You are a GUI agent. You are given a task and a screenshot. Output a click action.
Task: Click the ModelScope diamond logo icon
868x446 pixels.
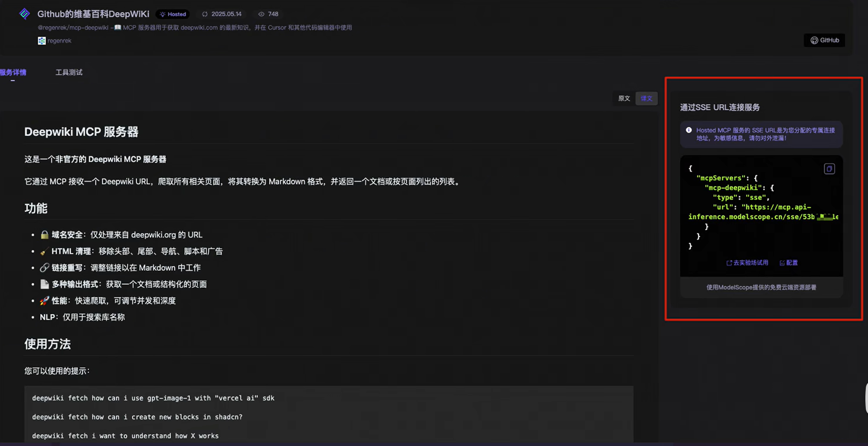click(x=25, y=14)
